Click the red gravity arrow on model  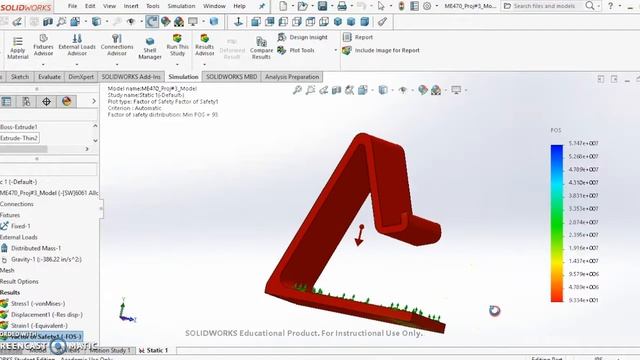(360, 235)
